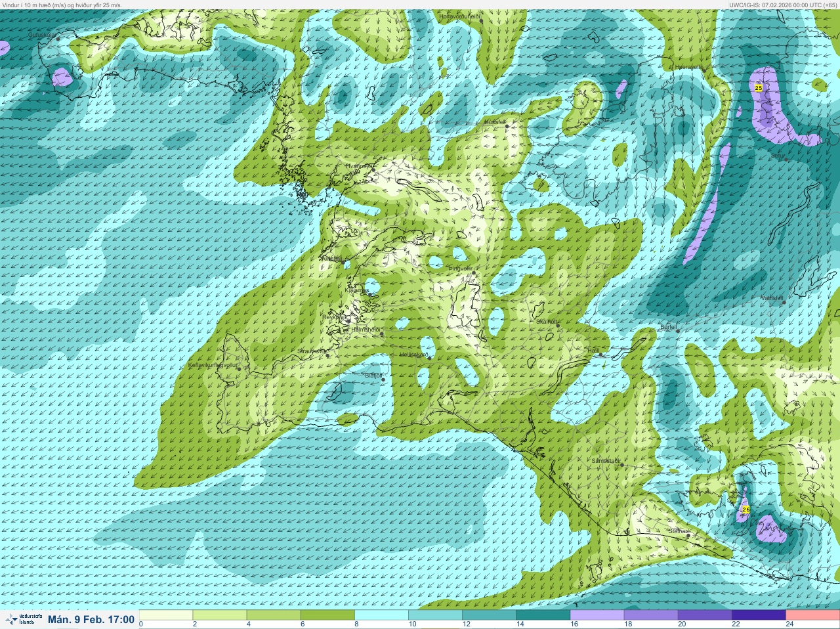This screenshot has width=840, height=629.
Task: Click the Kjalarnes station label
Action: coord(357,290)
